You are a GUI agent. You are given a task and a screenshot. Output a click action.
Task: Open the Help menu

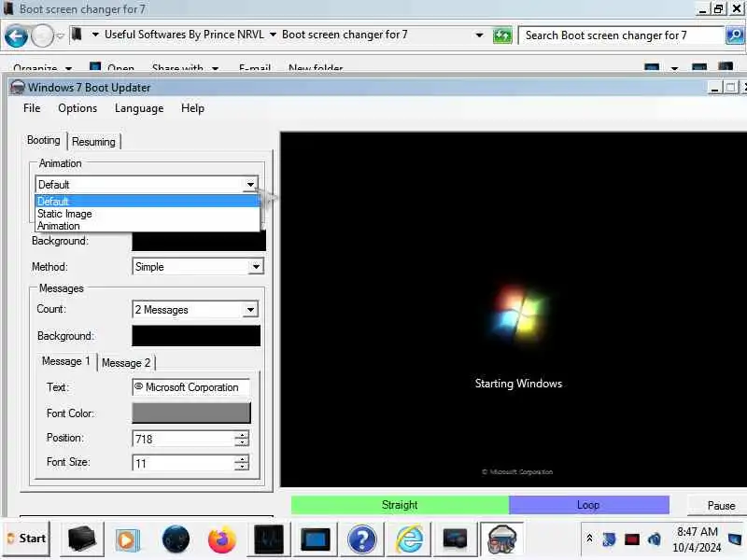click(192, 108)
